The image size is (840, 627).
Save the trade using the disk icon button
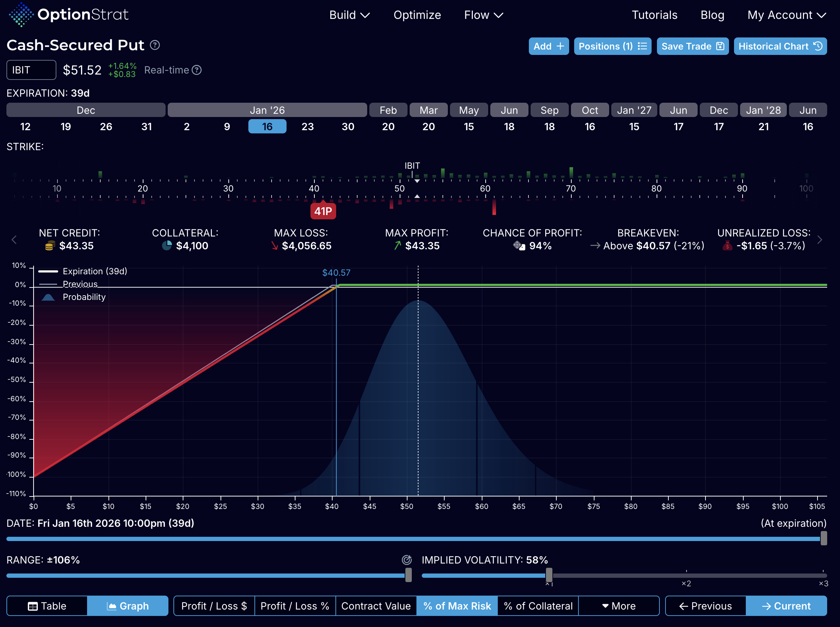coord(692,46)
